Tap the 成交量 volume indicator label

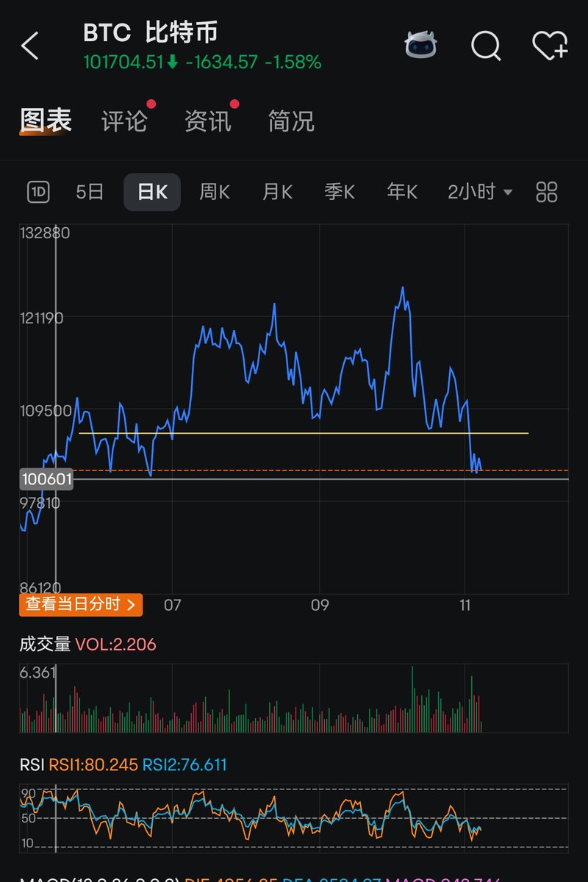(x=45, y=645)
